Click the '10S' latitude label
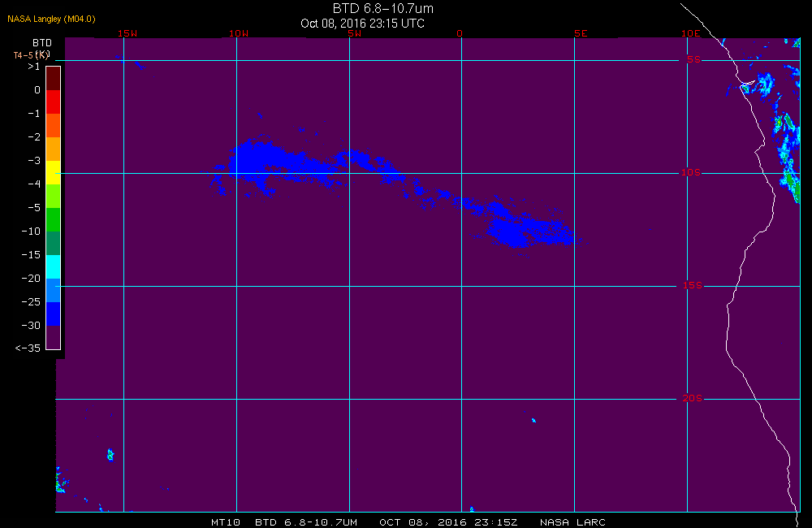 [x=691, y=172]
